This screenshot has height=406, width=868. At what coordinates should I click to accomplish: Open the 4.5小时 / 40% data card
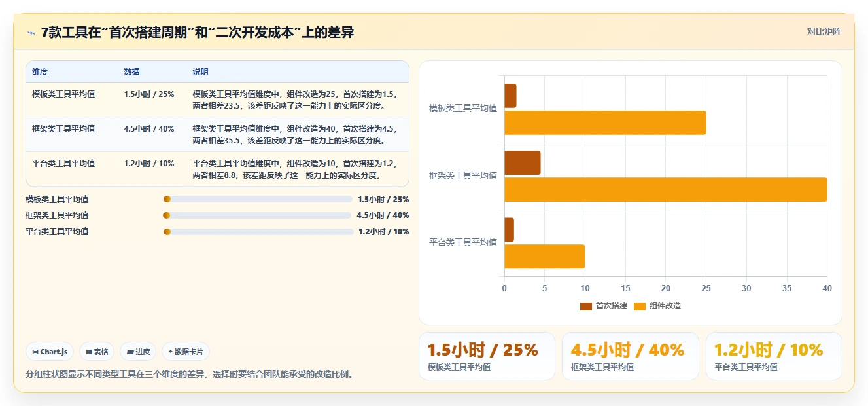(631, 356)
